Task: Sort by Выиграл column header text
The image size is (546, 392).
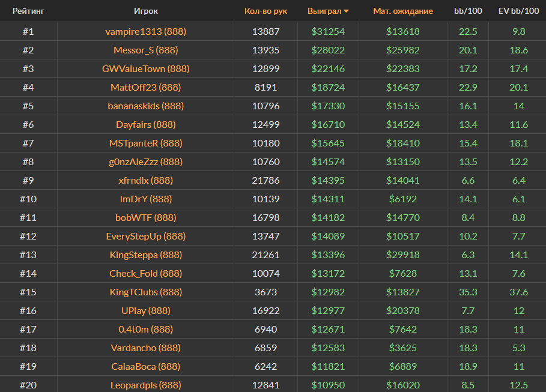Action: pos(324,11)
